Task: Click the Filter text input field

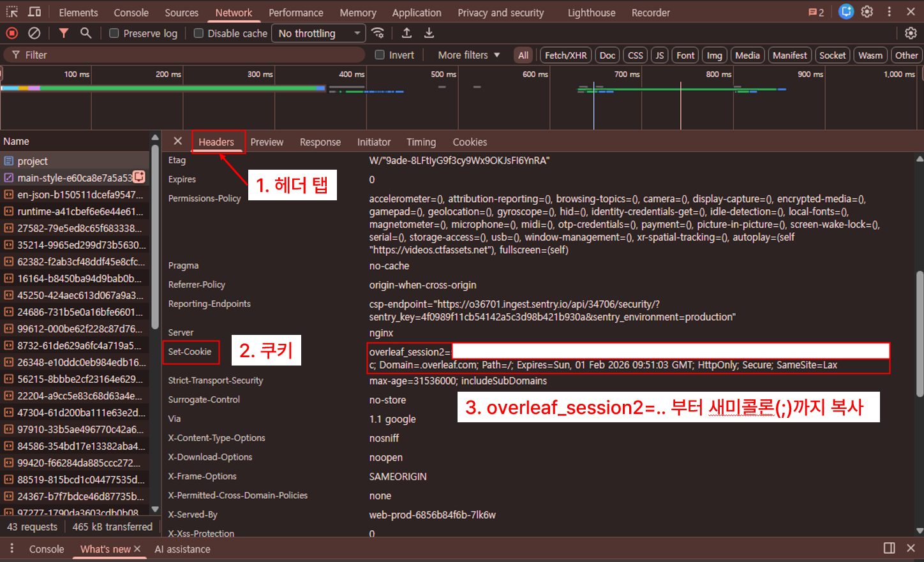Action: pos(191,55)
